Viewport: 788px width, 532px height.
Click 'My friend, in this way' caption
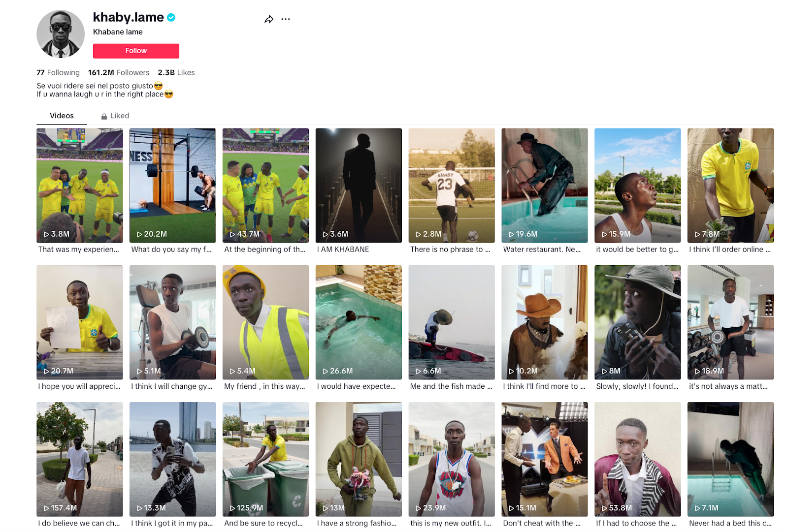[264, 386]
